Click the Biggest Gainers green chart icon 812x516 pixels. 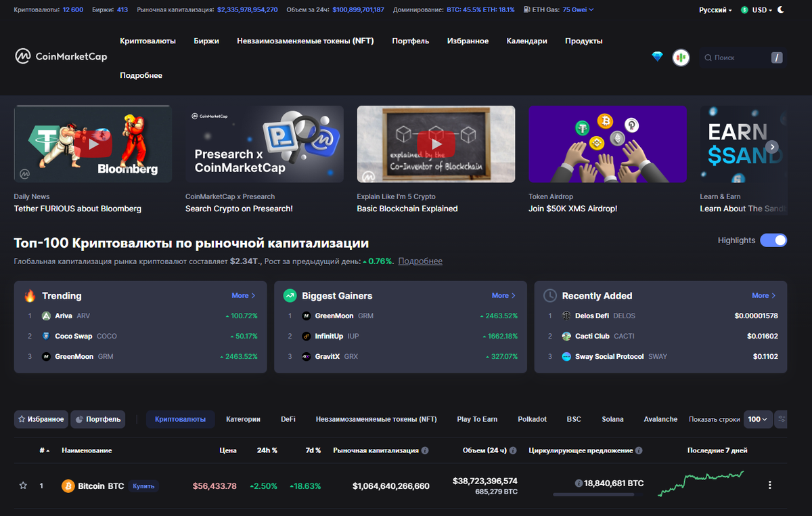[290, 296]
